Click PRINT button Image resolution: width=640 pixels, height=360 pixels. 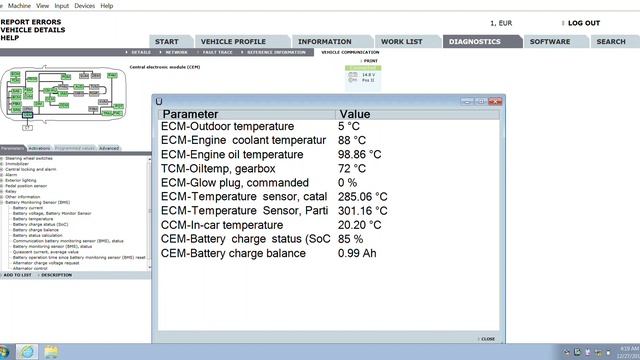pos(369,61)
